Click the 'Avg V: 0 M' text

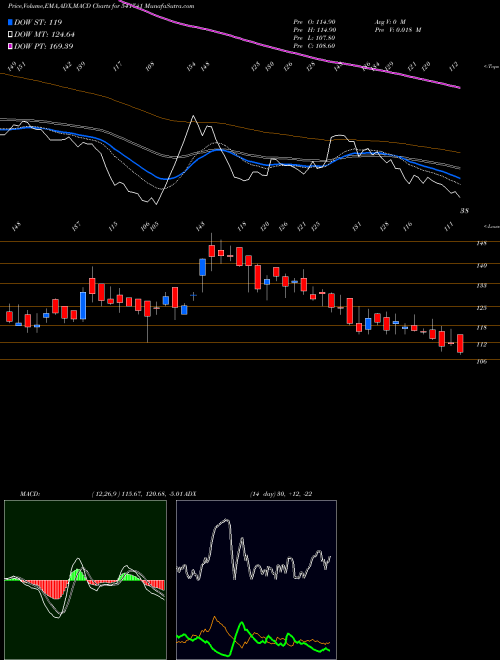[x=389, y=21]
